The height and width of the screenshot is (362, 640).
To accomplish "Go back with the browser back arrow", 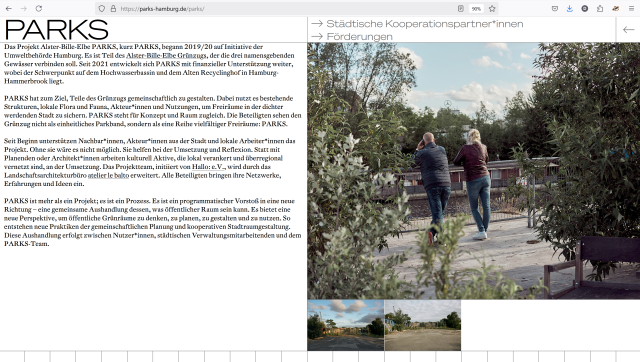I will (9, 9).
